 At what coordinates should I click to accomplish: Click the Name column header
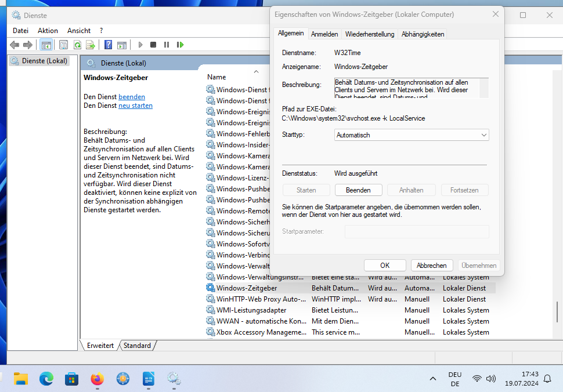click(216, 77)
